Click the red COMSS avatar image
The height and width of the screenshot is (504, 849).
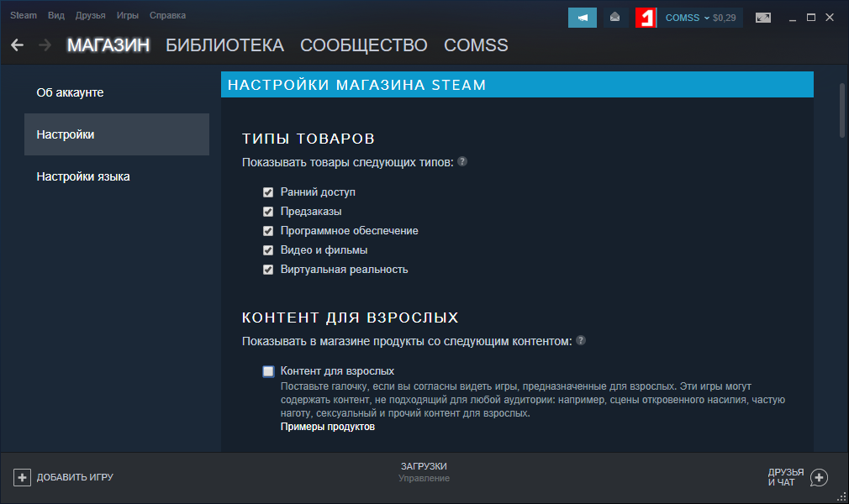coord(646,18)
